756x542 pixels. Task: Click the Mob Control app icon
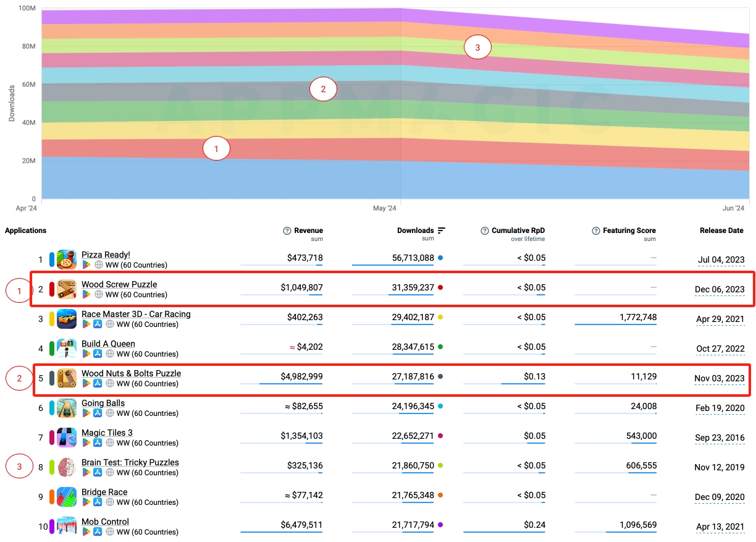pyautogui.click(x=67, y=527)
